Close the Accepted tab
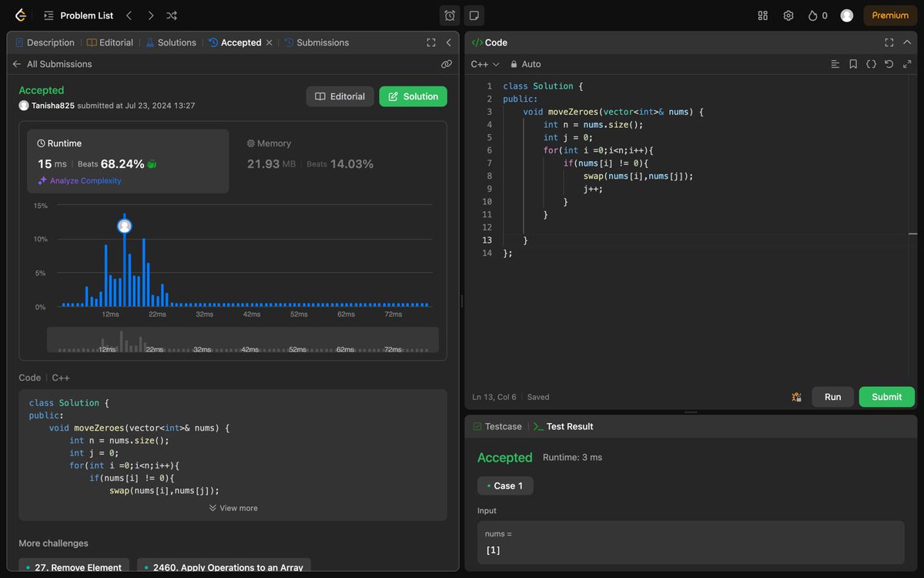The image size is (924, 578). click(x=269, y=42)
